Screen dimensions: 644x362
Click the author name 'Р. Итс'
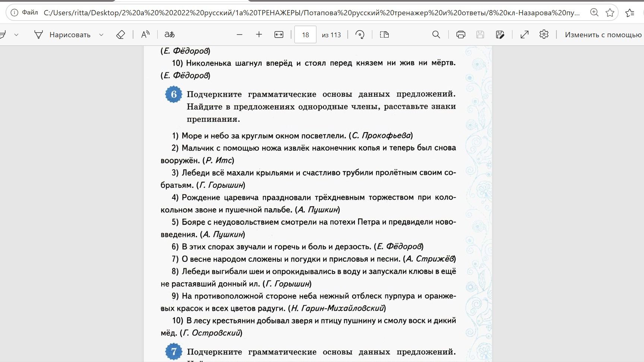coord(218,161)
